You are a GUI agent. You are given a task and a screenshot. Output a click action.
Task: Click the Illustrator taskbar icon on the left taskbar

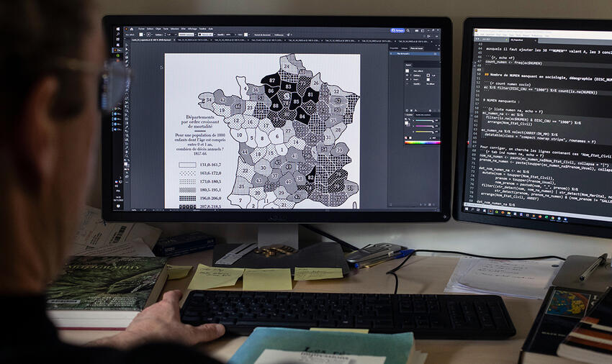coord(117,50)
